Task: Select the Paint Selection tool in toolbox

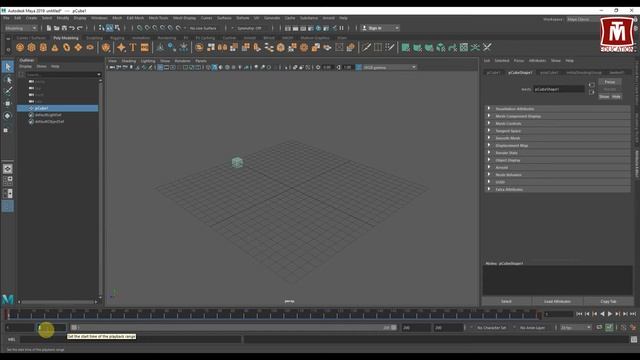Action: 8,91
